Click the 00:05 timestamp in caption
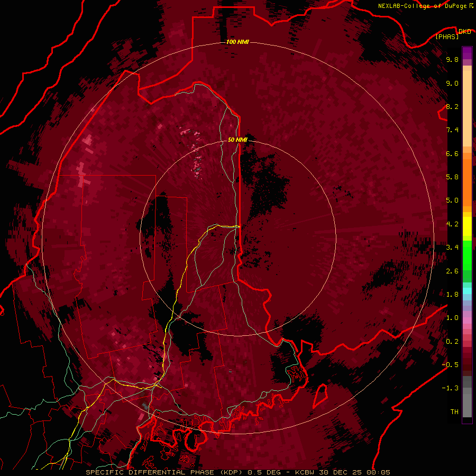476x476 pixels. [378, 472]
